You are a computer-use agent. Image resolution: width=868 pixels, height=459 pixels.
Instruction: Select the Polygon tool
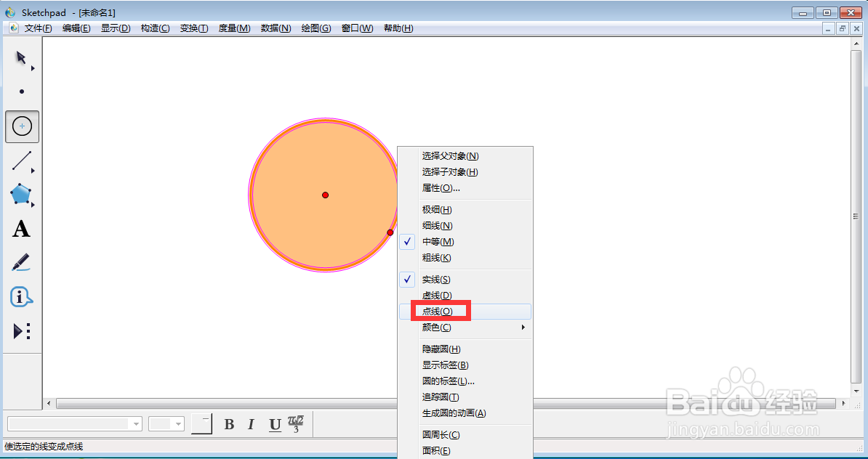(20, 195)
